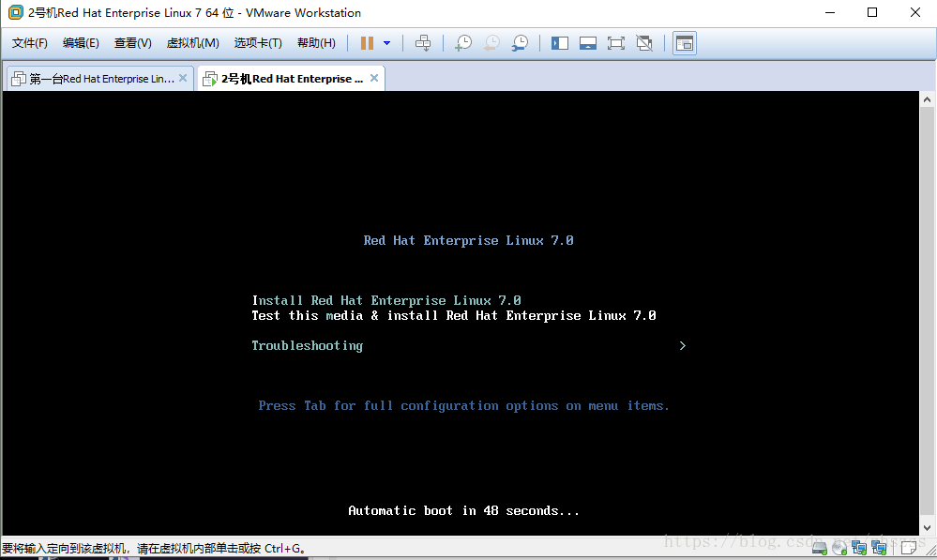937x560 pixels.
Task: Click the Press Tab for full configuration text
Action: point(463,406)
